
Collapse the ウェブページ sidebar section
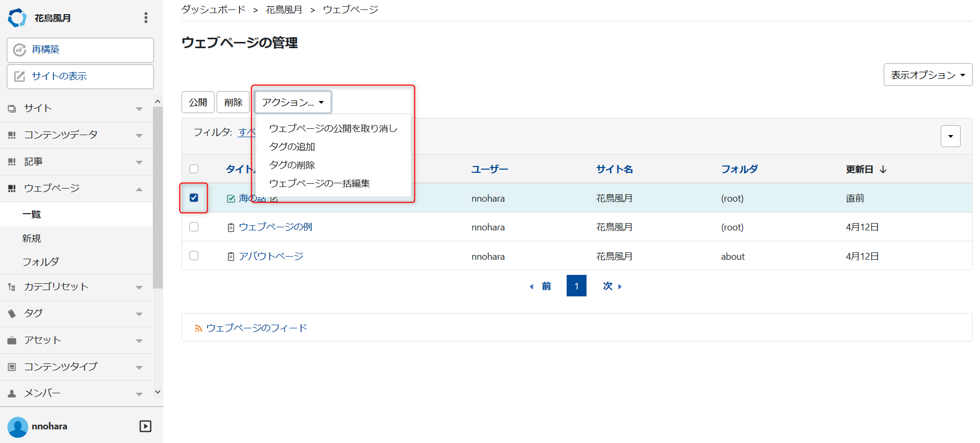click(139, 189)
